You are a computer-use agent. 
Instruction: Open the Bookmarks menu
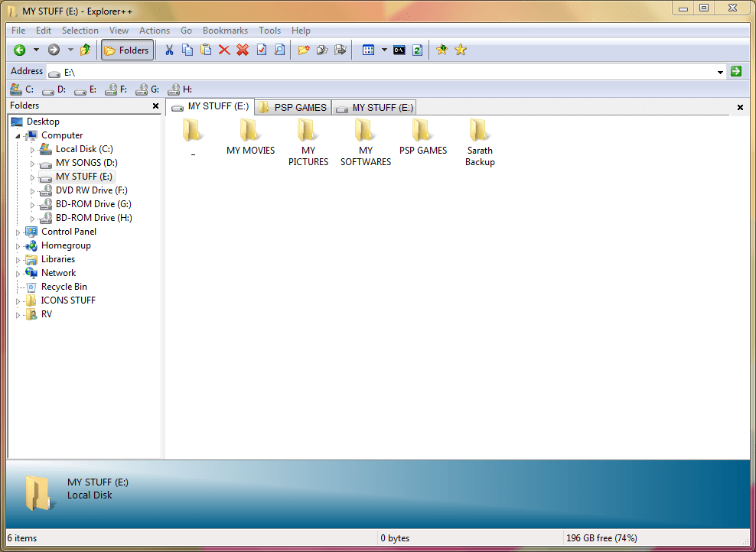point(225,31)
